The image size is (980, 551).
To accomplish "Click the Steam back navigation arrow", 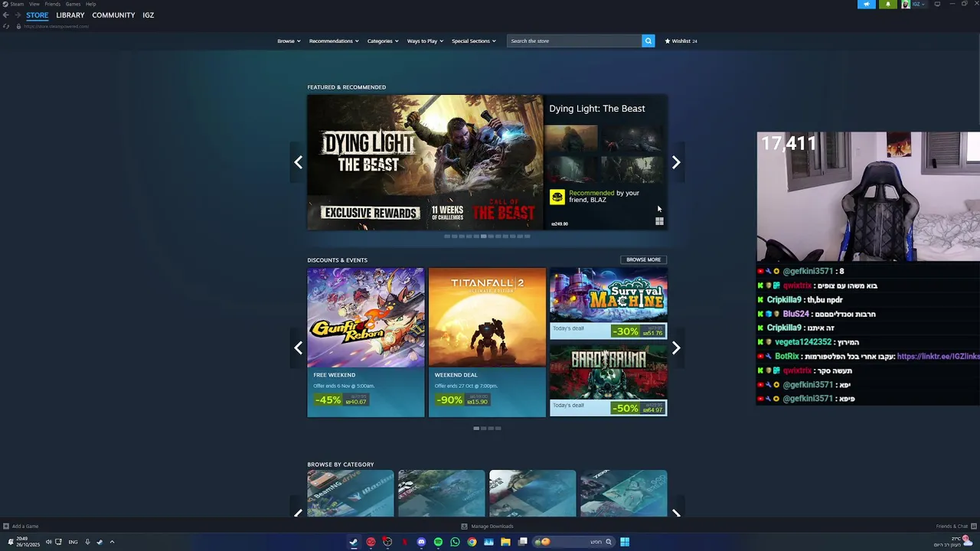I will [5, 15].
